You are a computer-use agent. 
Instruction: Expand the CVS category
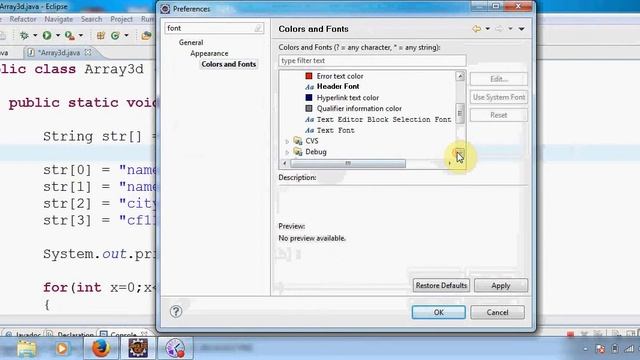[x=287, y=141]
